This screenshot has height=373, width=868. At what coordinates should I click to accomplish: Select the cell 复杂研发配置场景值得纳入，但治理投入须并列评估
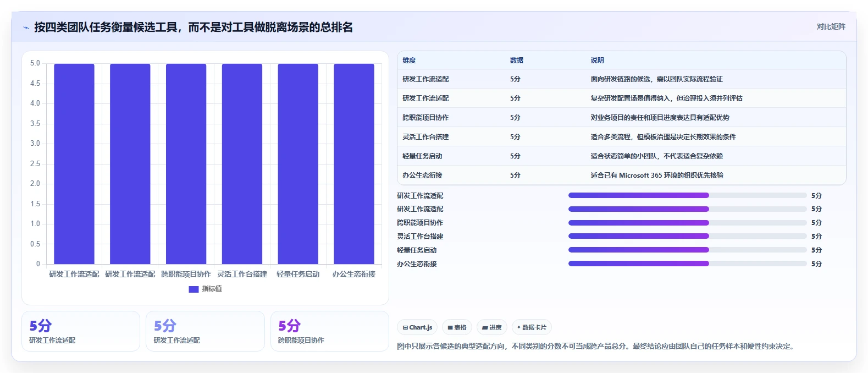tap(667, 98)
